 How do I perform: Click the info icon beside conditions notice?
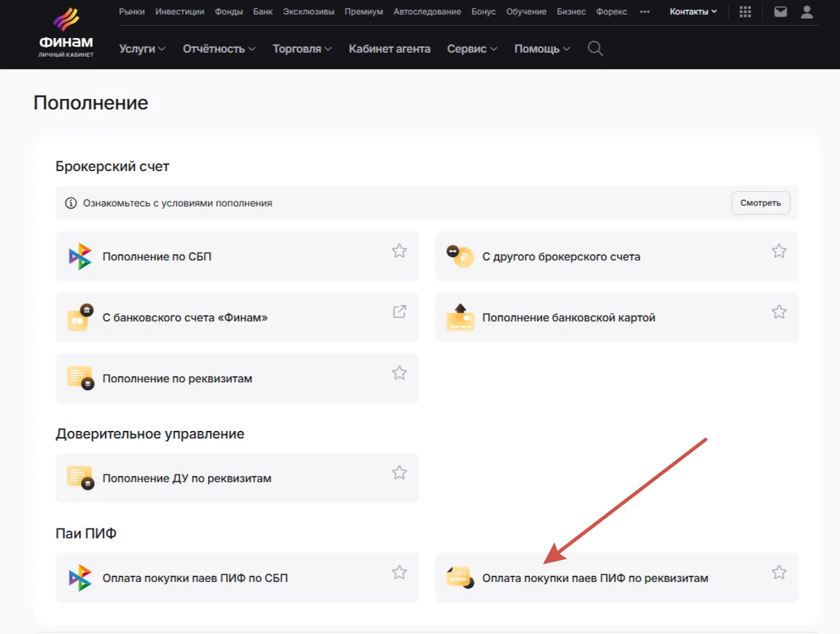click(71, 203)
